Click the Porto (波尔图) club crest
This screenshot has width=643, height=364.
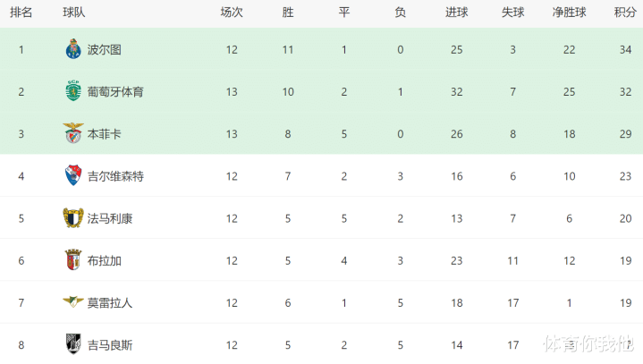[x=72, y=49]
